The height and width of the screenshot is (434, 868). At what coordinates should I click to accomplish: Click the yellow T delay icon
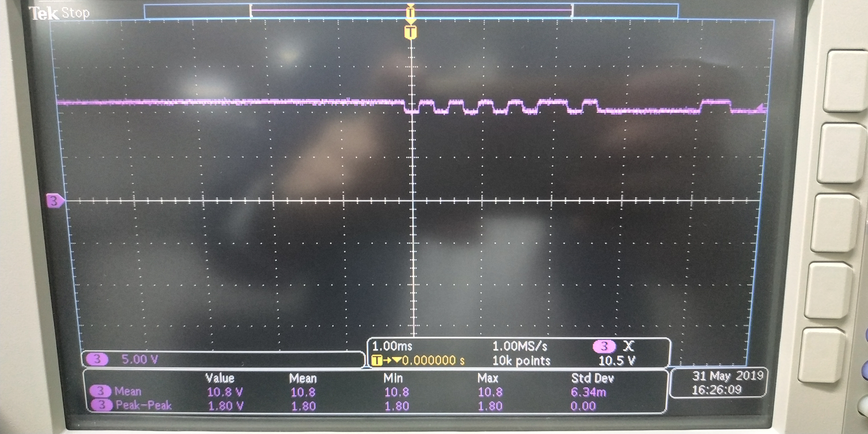(x=376, y=360)
